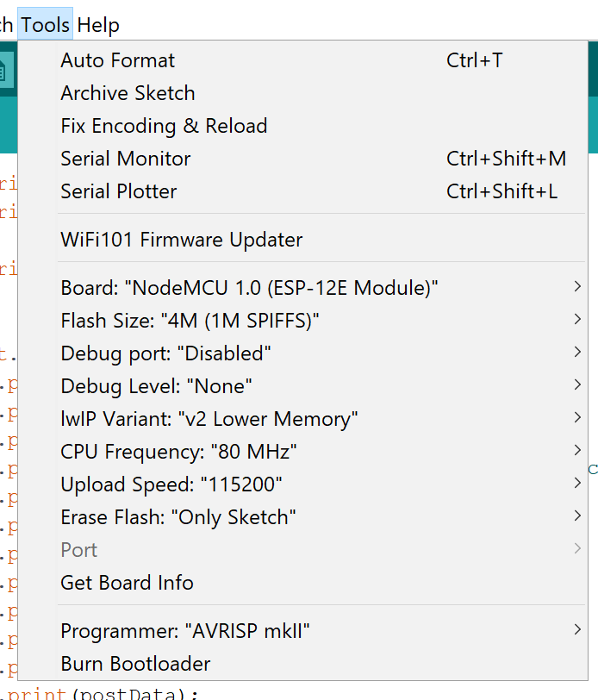Viewport: 598px width, 700px height.
Task: Expand the Flash Size submenu
Action: 577,320
